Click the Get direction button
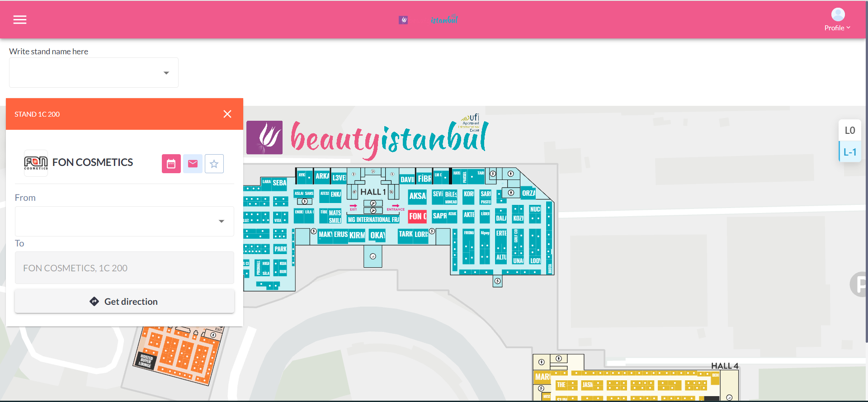 coord(124,302)
